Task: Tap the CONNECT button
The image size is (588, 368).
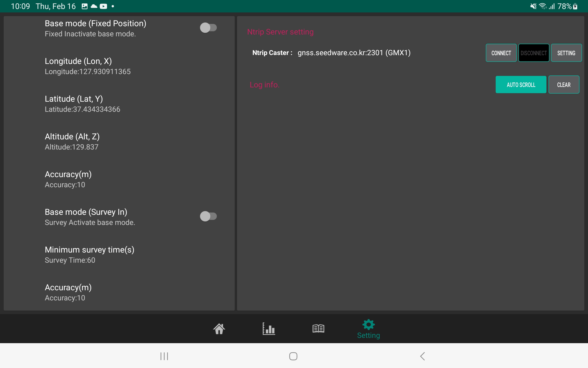Action: click(x=501, y=53)
